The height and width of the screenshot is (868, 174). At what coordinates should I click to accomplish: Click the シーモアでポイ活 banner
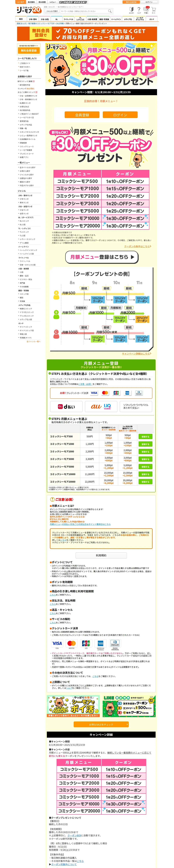tap(74, 706)
